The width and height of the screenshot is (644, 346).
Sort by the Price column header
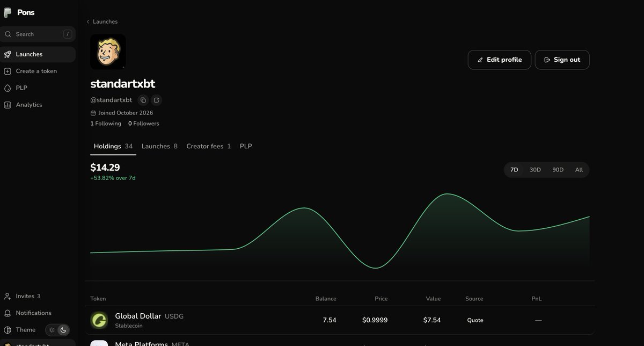click(x=381, y=299)
